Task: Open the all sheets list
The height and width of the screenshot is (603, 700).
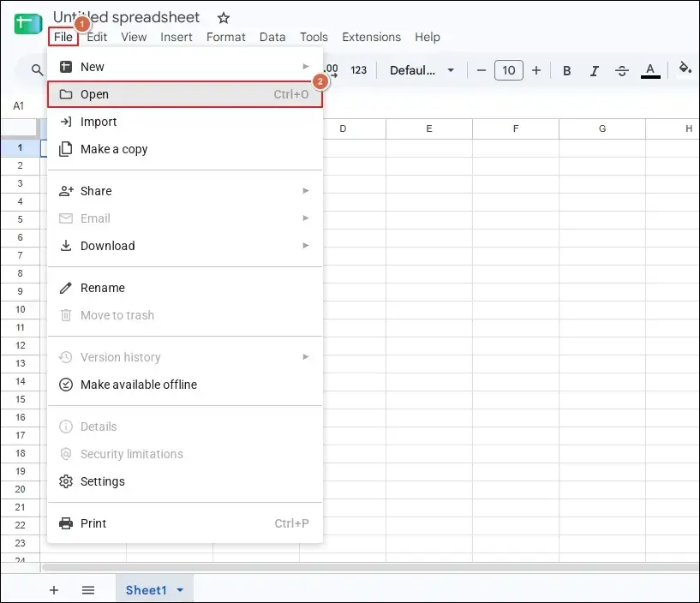Action: pos(88,590)
